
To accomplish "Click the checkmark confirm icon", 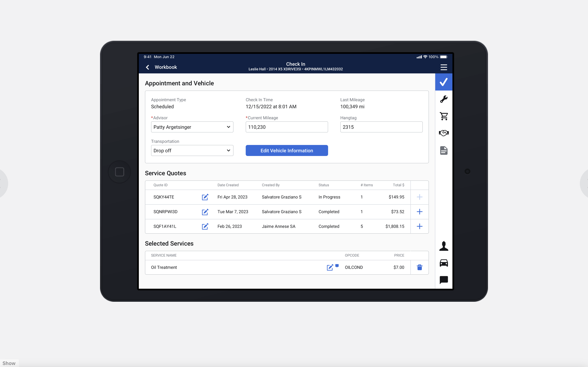I will coord(444,81).
